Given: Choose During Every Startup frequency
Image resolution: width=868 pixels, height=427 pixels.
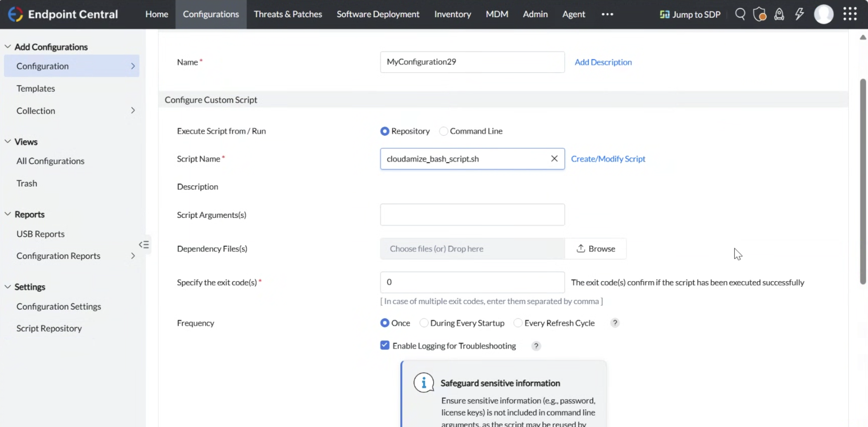Looking at the screenshot, I should click(424, 323).
